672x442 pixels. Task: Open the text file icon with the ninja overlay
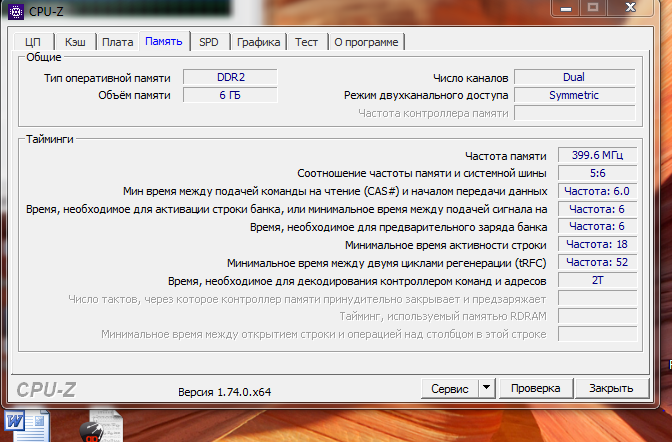pyautogui.click(x=102, y=426)
